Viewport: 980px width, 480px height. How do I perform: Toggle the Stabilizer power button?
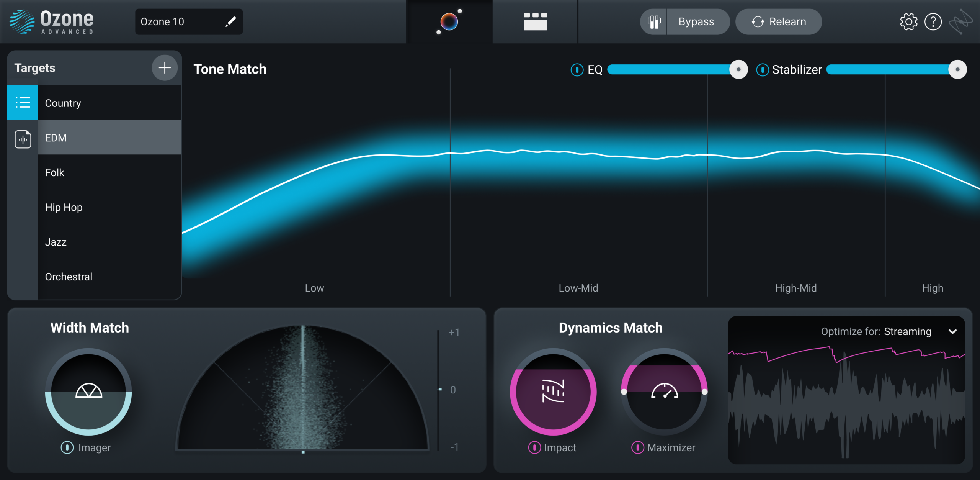762,70
